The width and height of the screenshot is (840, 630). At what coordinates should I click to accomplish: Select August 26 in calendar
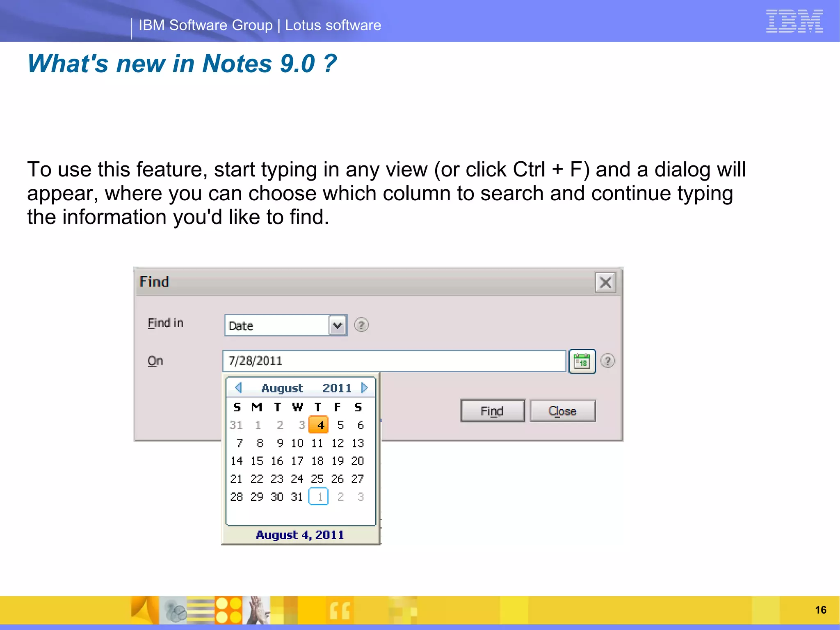338,479
